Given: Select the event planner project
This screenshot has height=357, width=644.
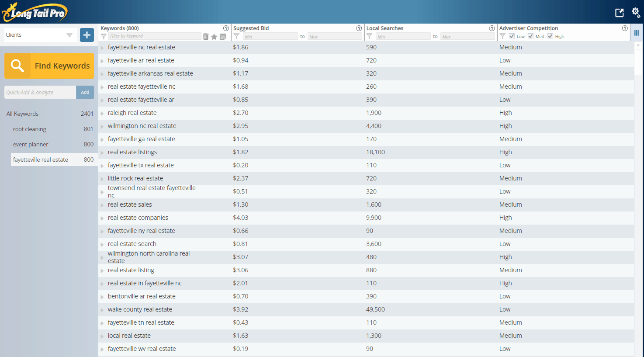Looking at the screenshot, I should point(53,144).
